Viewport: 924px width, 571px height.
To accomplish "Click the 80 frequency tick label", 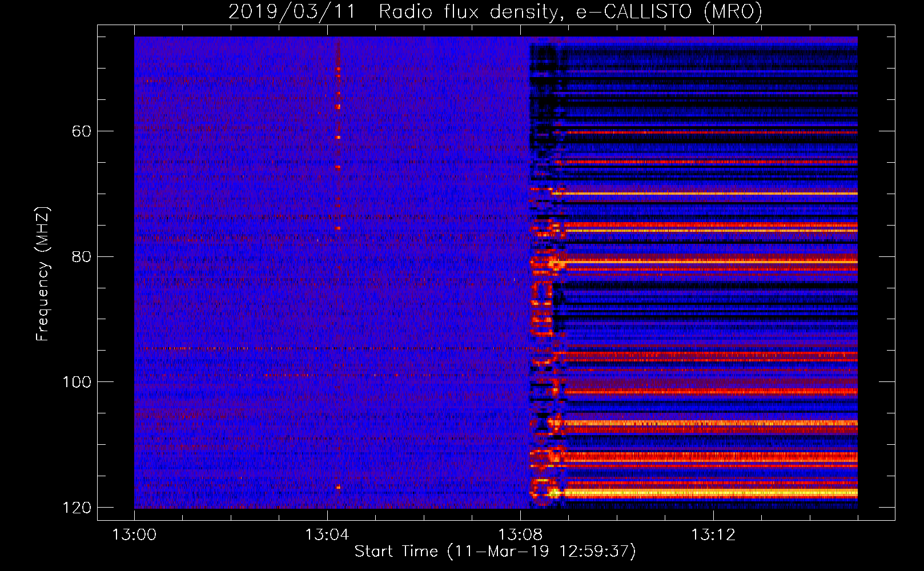I will tap(81, 256).
